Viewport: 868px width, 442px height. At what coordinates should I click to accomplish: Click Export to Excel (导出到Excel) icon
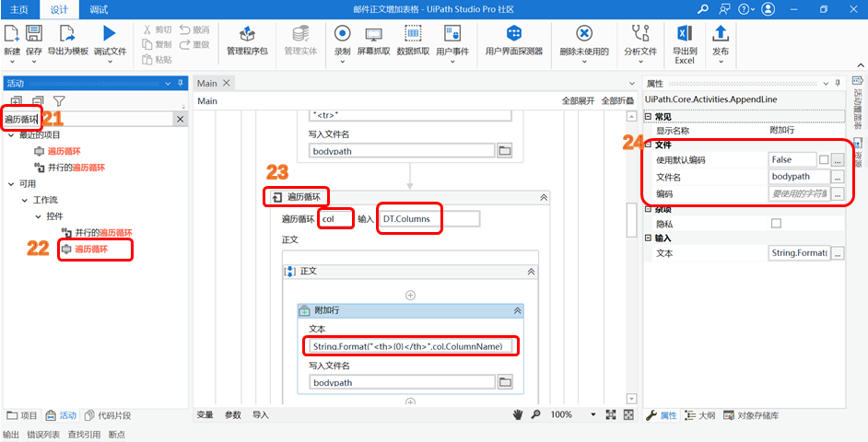685,34
